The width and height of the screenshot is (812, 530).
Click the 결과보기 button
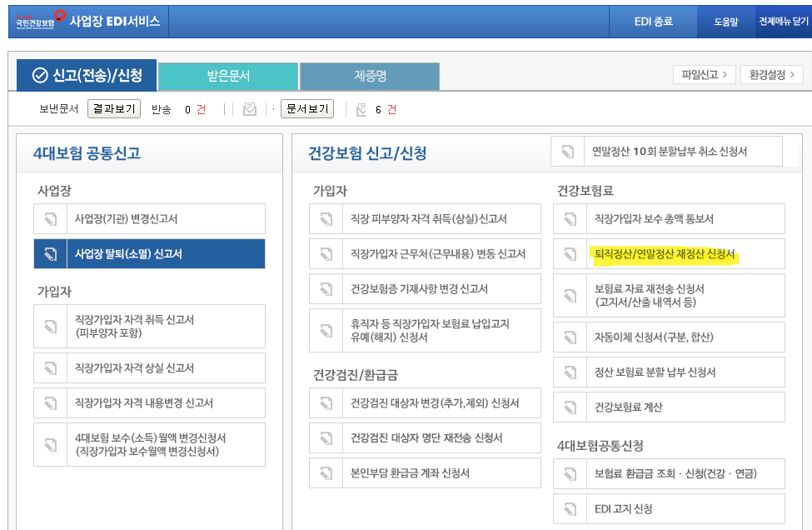(114, 109)
